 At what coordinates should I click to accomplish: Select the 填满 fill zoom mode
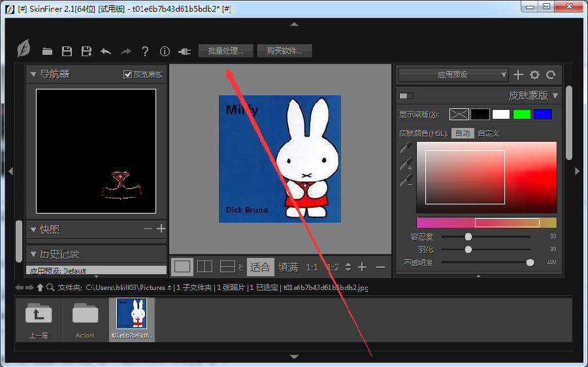point(288,267)
